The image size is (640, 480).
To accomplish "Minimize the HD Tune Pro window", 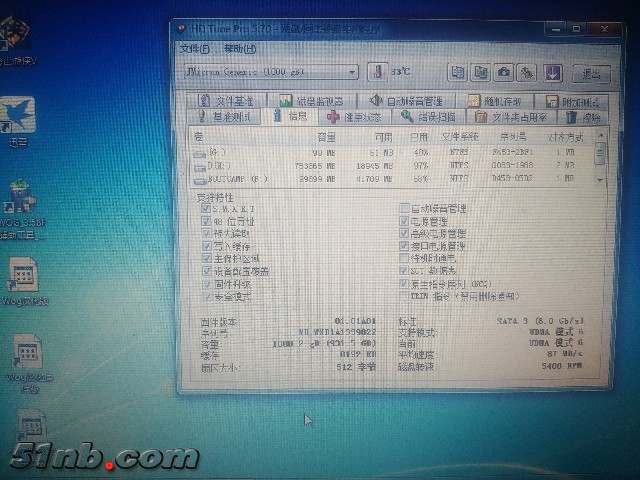I will click(556, 29).
